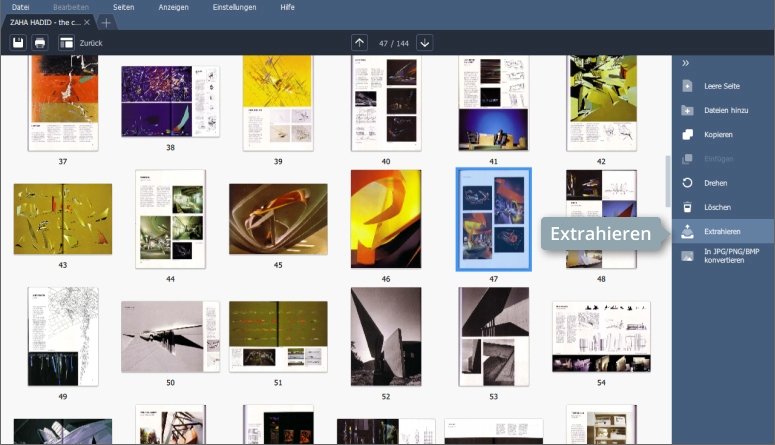Image resolution: width=775 pixels, height=445 pixels.
Task: Click the Leere Seite label
Action: pyautogui.click(x=722, y=86)
